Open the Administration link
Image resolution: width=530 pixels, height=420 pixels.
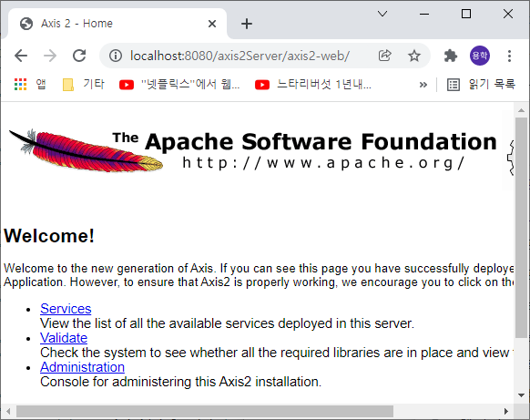pyautogui.click(x=82, y=367)
